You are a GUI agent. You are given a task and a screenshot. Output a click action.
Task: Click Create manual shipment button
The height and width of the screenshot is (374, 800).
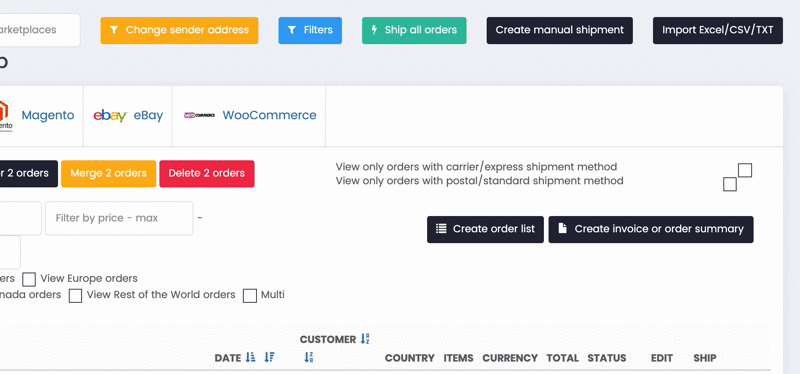click(x=560, y=30)
